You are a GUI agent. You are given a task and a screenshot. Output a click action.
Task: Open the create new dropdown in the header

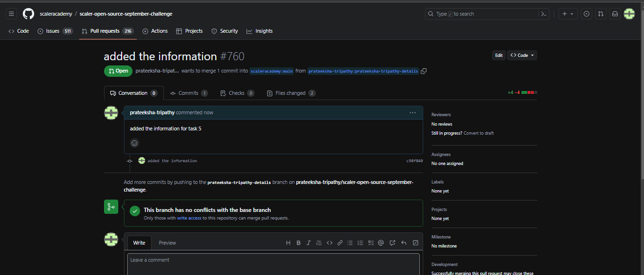coord(568,14)
